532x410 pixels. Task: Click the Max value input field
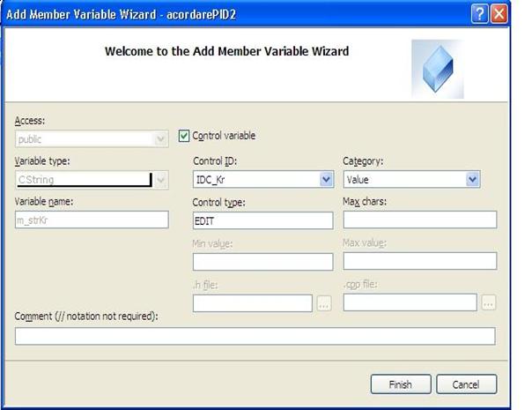point(420,261)
